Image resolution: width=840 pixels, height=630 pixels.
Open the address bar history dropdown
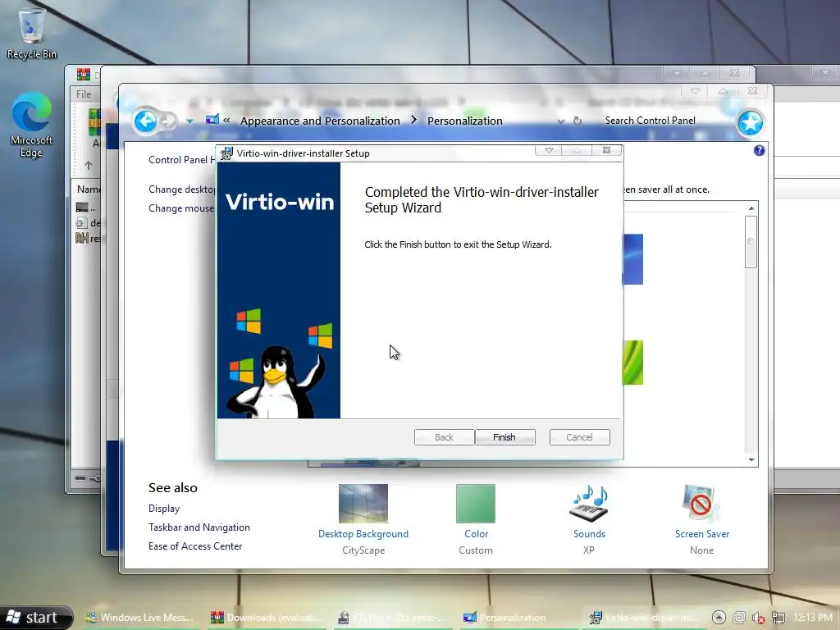[561, 121]
